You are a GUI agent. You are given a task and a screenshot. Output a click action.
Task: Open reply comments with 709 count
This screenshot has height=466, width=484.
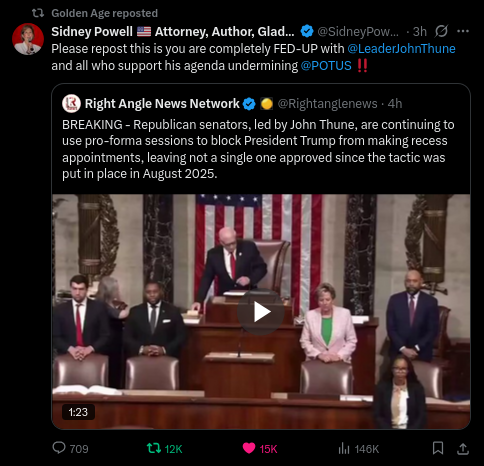(x=70, y=449)
